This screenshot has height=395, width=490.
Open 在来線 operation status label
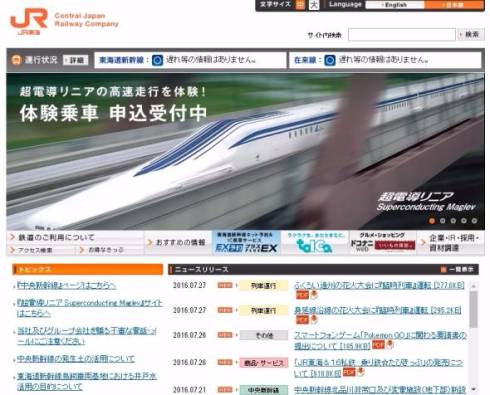pos(305,60)
